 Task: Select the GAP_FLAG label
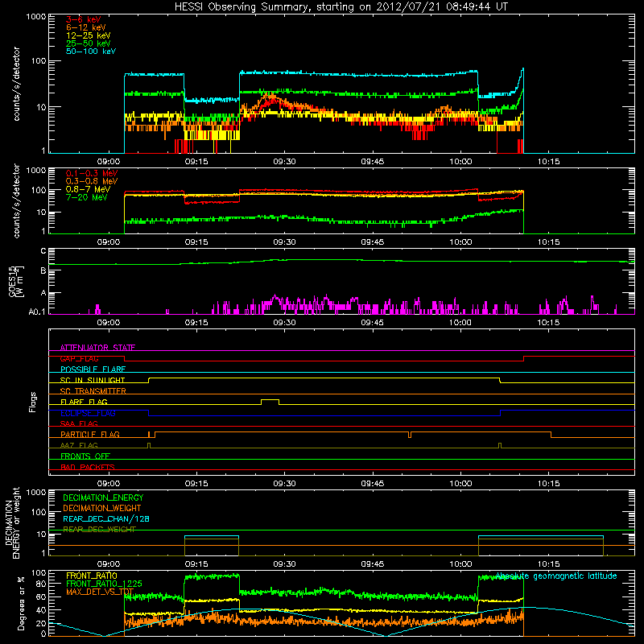79,358
